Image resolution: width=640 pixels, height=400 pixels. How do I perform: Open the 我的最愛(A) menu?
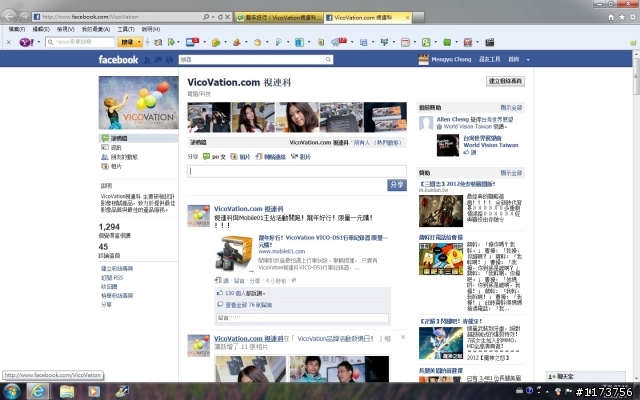click(x=96, y=29)
